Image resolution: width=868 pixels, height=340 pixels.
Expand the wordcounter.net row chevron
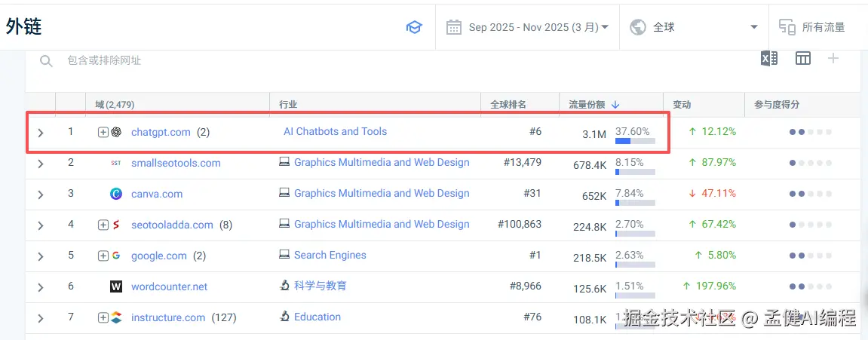41,287
